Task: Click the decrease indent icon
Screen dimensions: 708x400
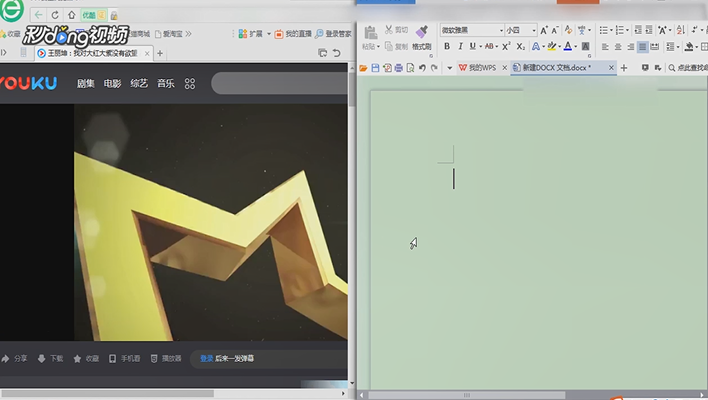Action: pos(638,30)
